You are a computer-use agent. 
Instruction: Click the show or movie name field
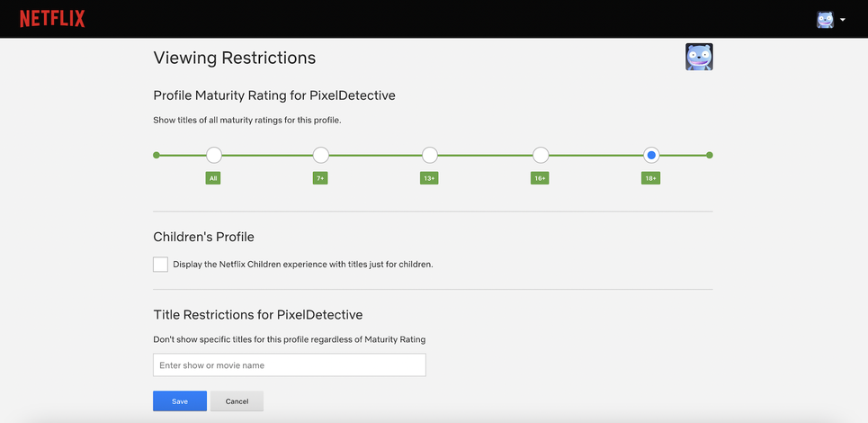(x=289, y=364)
